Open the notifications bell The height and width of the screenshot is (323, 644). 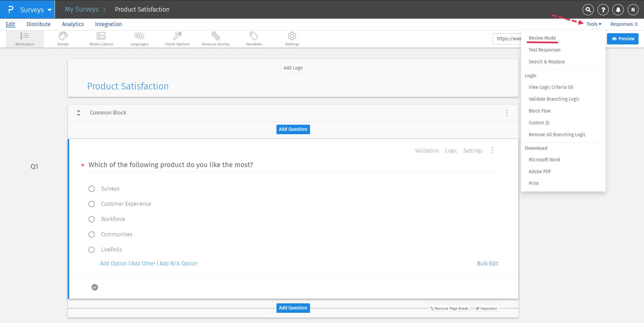pyautogui.click(x=618, y=9)
